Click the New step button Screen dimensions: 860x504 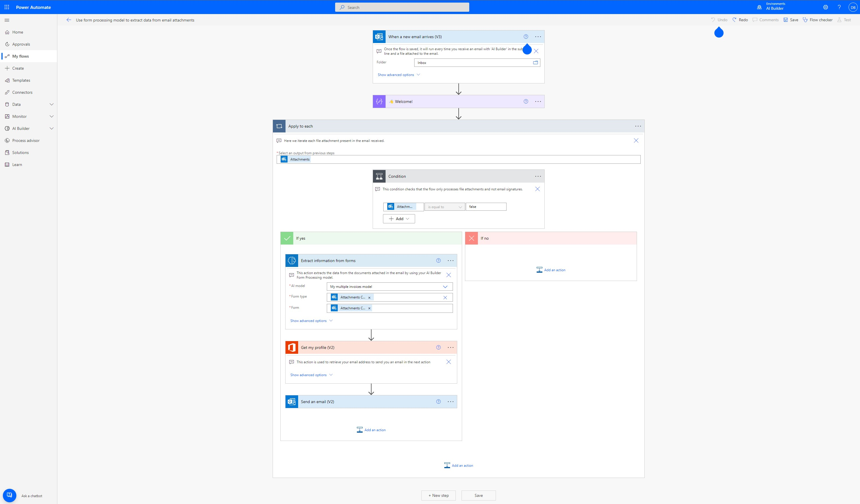tap(438, 495)
